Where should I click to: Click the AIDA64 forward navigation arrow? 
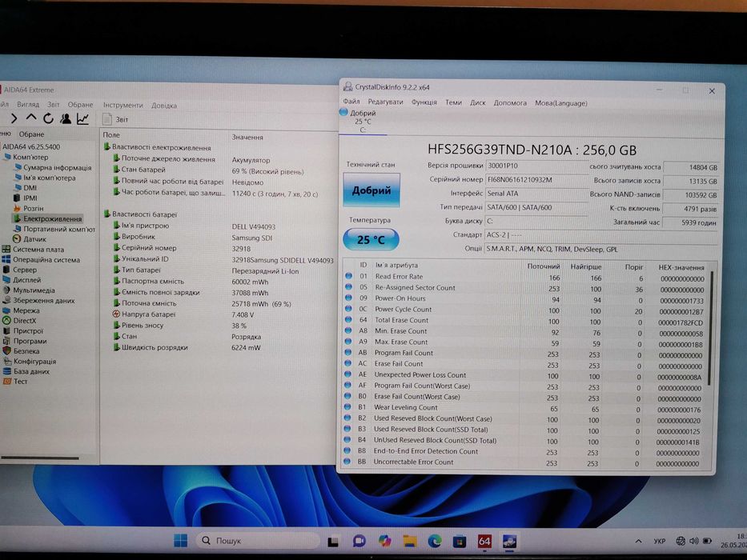[x=14, y=118]
